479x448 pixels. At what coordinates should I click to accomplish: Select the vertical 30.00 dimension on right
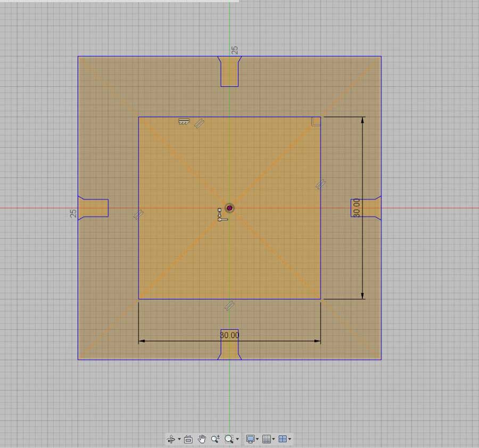point(357,208)
